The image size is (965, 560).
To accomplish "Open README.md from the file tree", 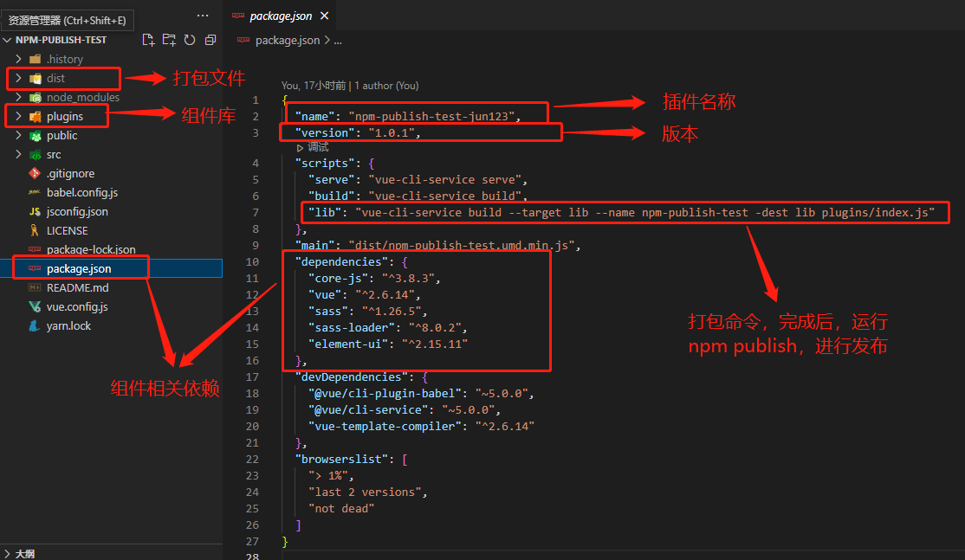I will (x=78, y=287).
